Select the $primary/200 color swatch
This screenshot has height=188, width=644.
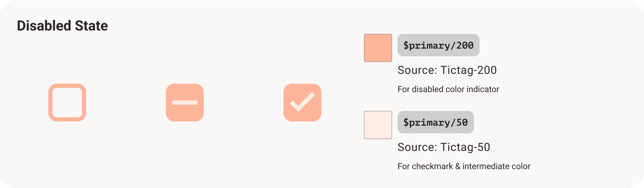coord(378,48)
